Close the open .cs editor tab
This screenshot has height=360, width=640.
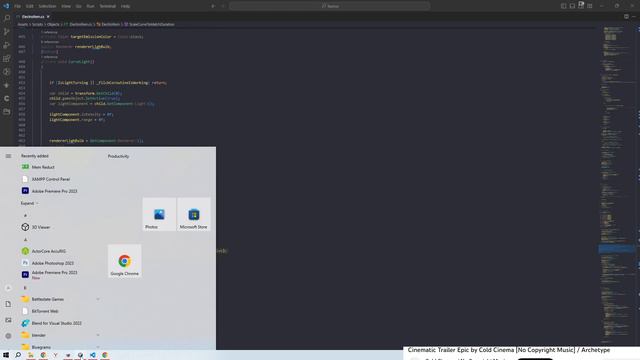coord(48,17)
